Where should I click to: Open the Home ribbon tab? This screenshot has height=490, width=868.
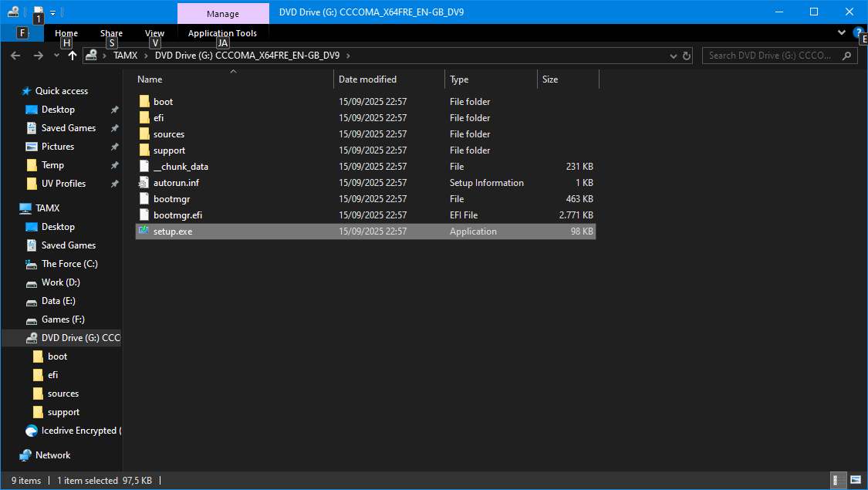66,33
